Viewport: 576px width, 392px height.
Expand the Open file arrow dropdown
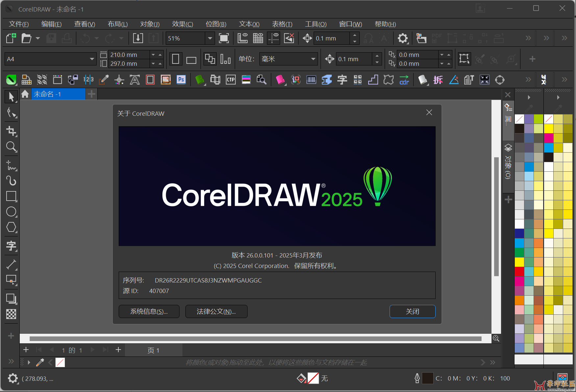[38, 38]
